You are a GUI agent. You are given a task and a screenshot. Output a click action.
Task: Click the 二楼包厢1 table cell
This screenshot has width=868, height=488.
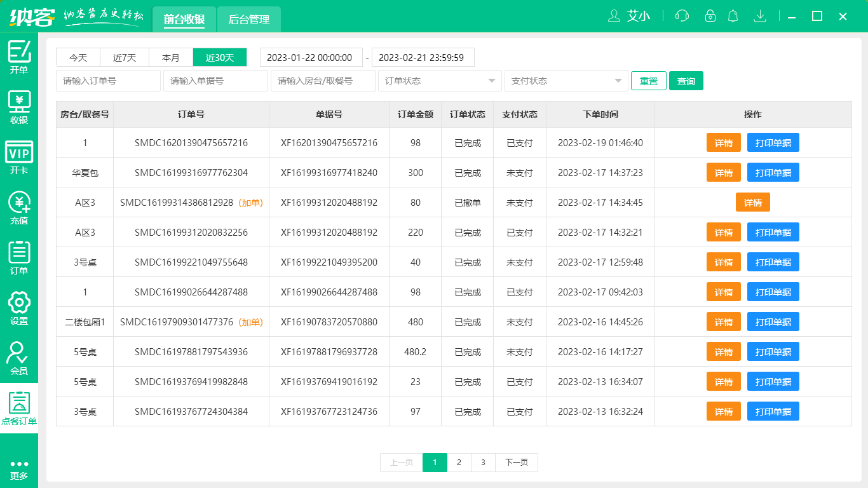[x=85, y=322]
